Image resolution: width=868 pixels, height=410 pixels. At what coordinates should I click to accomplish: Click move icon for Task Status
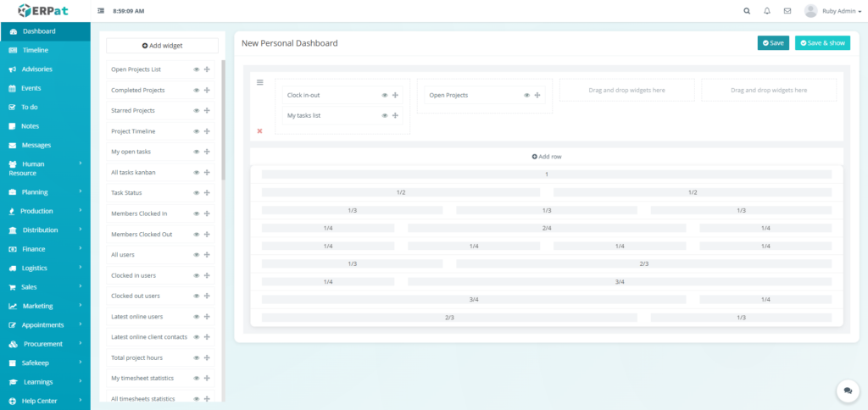point(207,193)
